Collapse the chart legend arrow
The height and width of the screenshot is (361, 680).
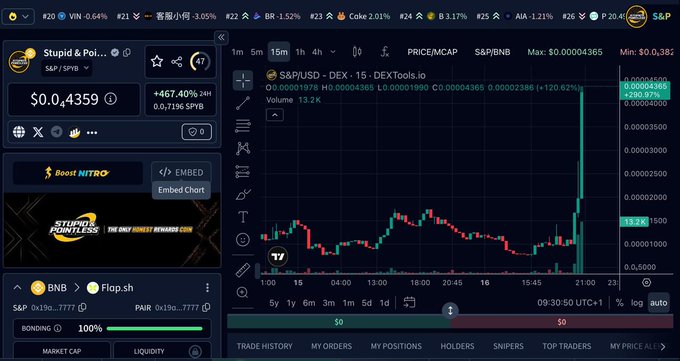pyautogui.click(x=275, y=115)
